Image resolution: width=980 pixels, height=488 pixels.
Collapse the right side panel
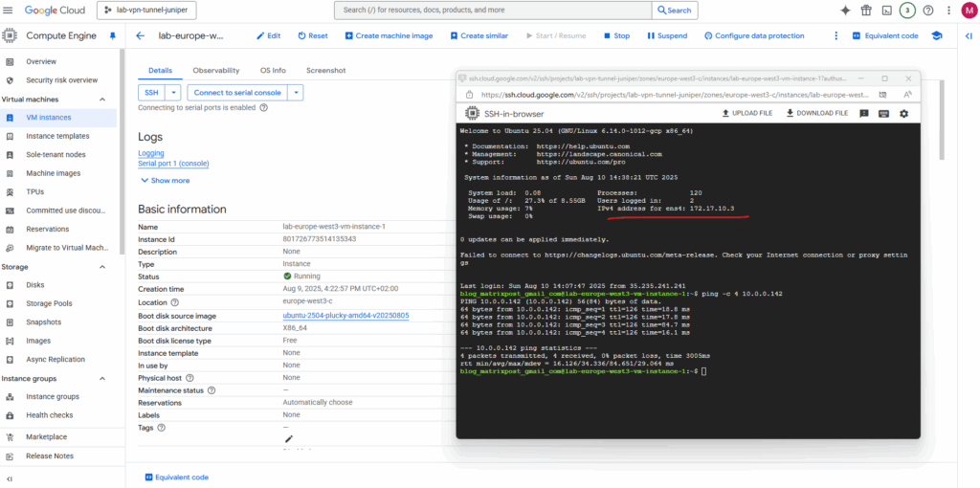click(x=969, y=35)
